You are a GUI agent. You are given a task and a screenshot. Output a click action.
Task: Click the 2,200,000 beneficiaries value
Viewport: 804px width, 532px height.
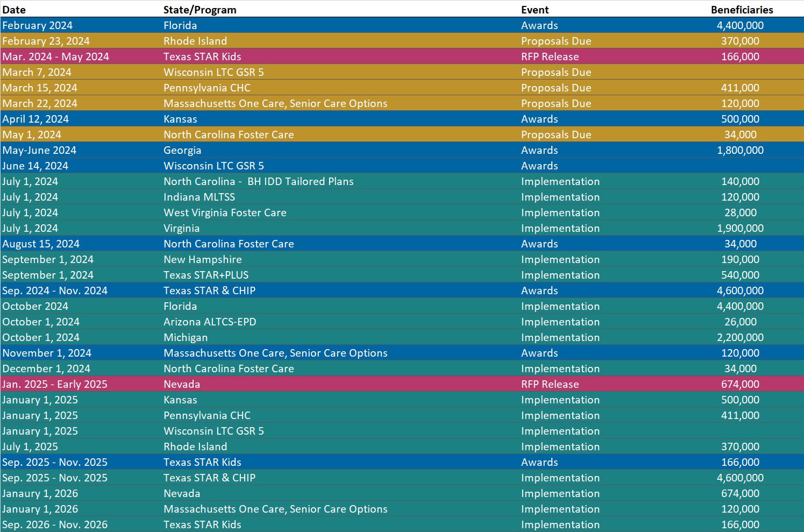(x=740, y=337)
